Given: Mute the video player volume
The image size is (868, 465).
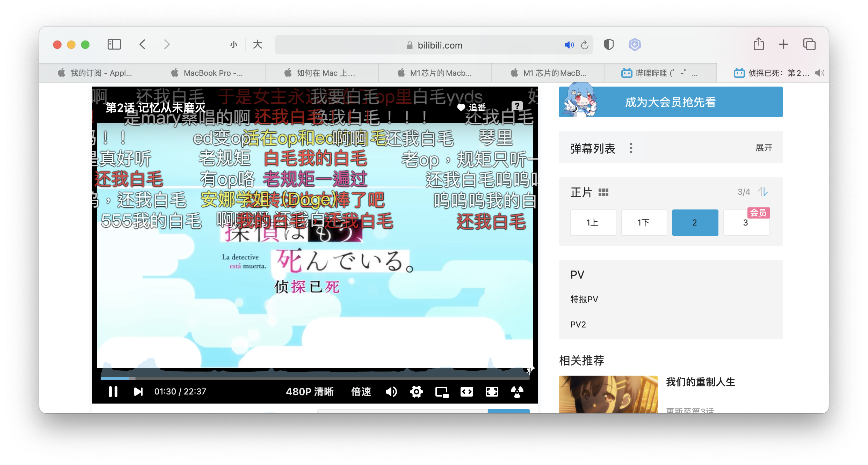Looking at the screenshot, I should (x=391, y=392).
